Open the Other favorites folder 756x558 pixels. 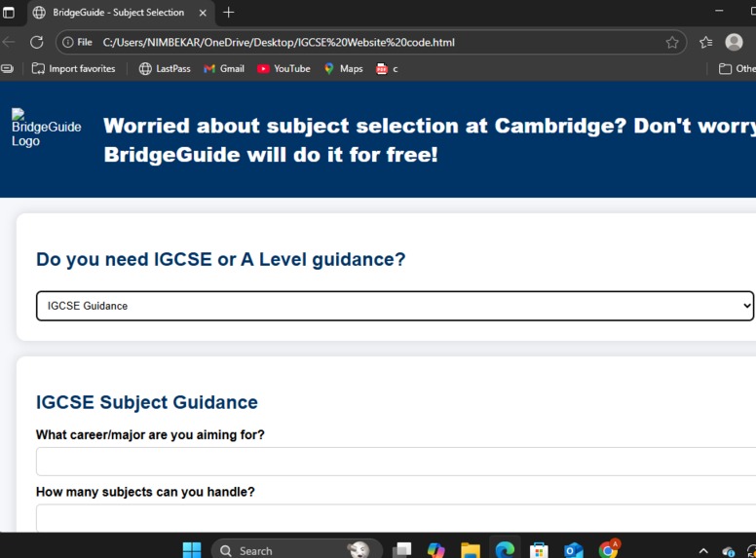[737, 69]
